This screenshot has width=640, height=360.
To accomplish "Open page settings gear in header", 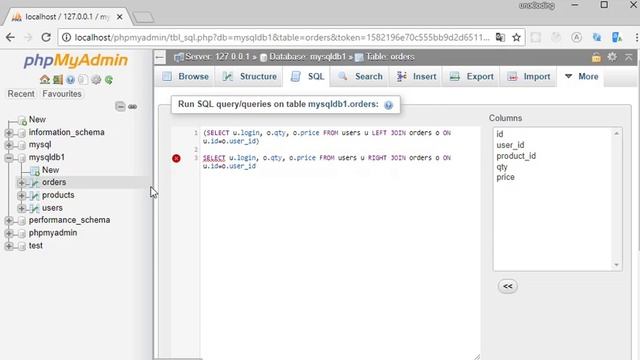I will coord(612,57).
